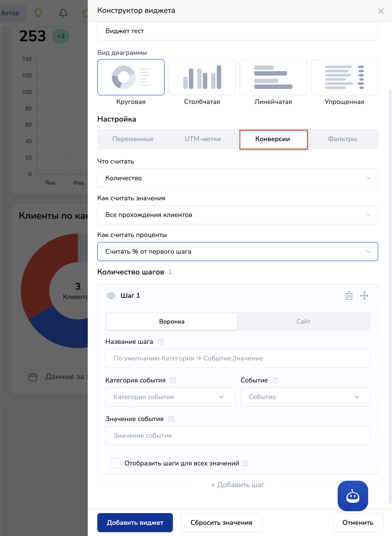
Task: Click the move handle icon for Шаг 1
Action: click(364, 296)
